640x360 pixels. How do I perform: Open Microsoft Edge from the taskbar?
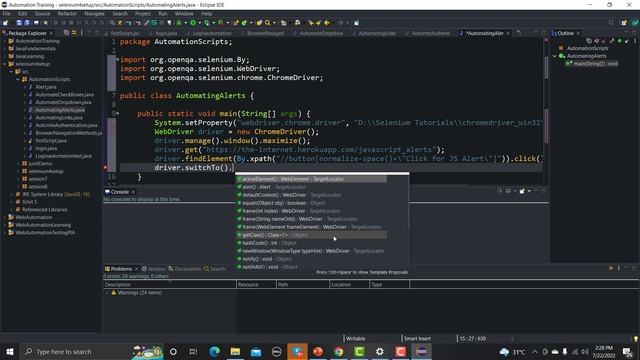coord(214,351)
